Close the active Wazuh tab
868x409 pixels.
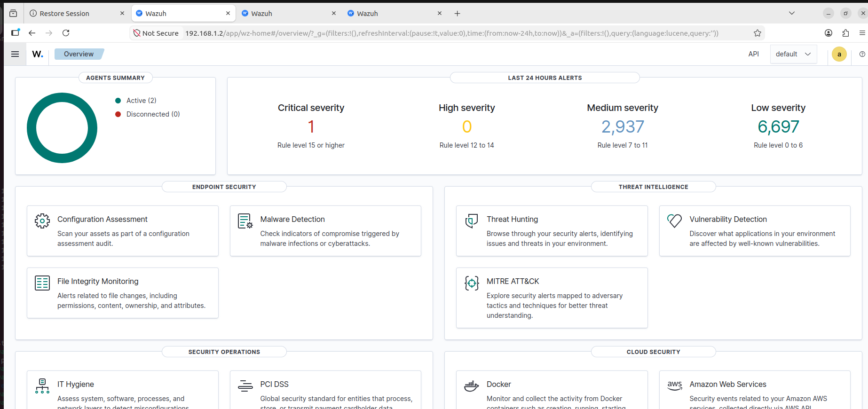228,14
